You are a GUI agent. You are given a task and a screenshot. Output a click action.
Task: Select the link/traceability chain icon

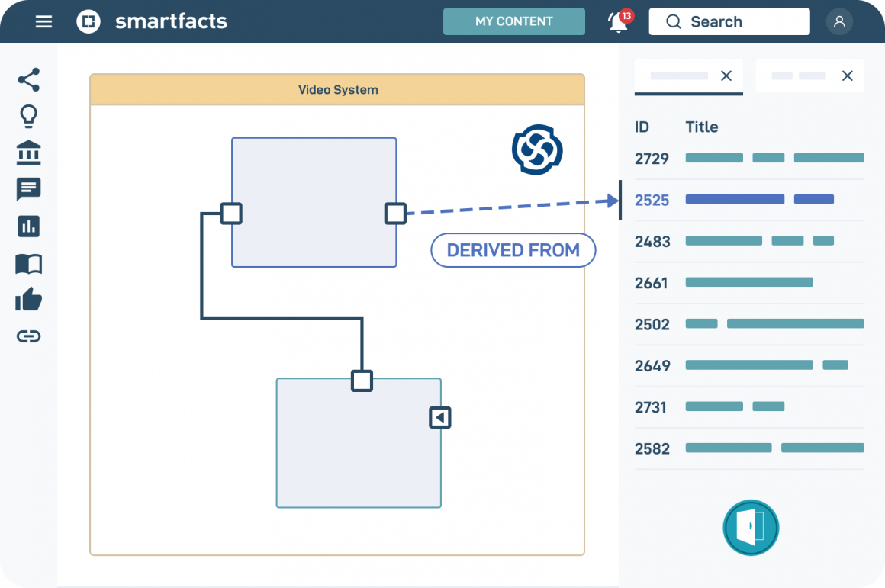point(28,336)
